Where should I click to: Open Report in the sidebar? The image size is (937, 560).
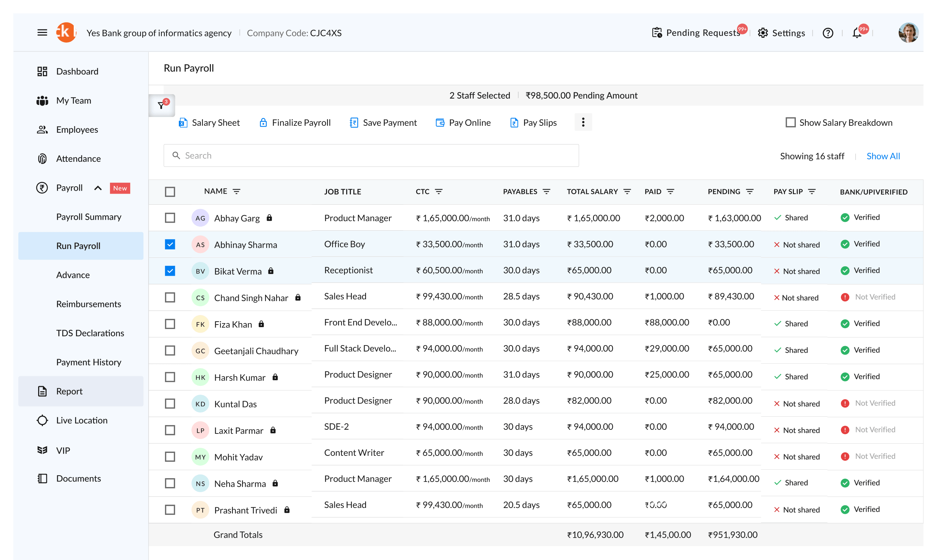pos(81,391)
